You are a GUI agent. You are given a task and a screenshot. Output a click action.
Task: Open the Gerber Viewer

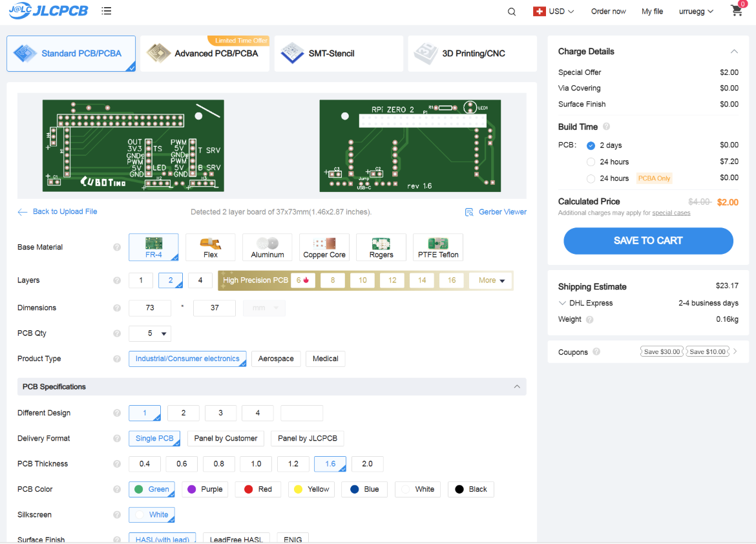click(496, 212)
